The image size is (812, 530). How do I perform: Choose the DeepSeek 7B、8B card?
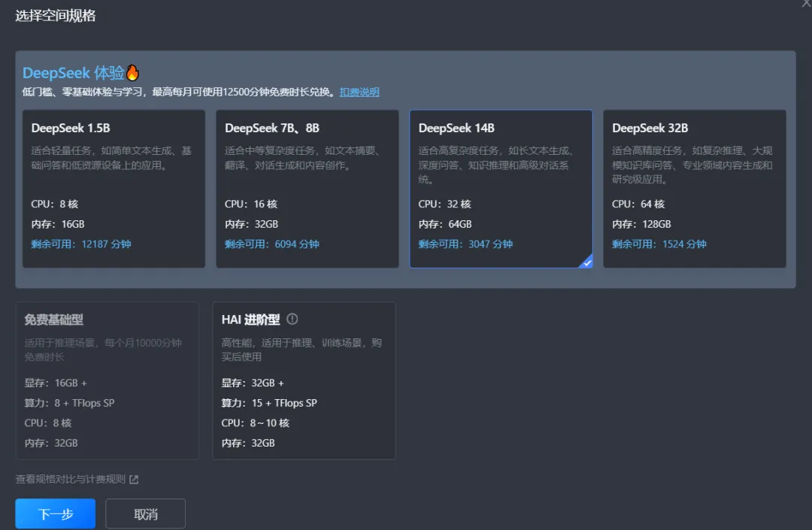tap(307, 189)
